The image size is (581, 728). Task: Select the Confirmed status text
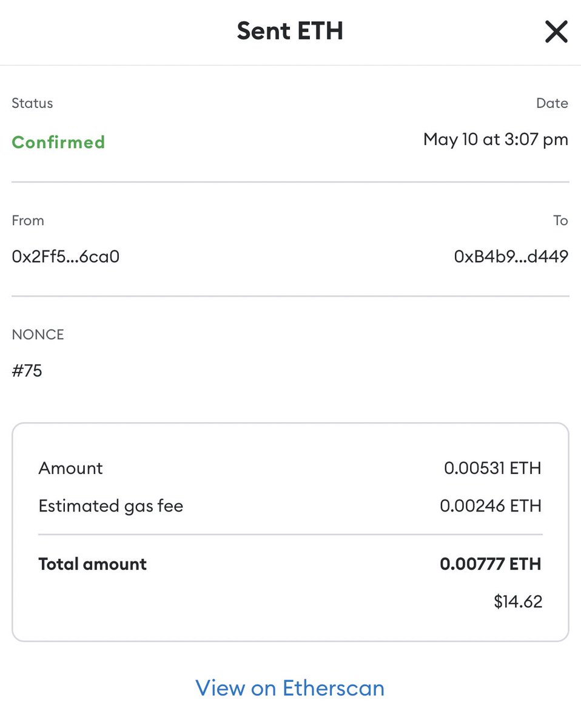coord(58,142)
